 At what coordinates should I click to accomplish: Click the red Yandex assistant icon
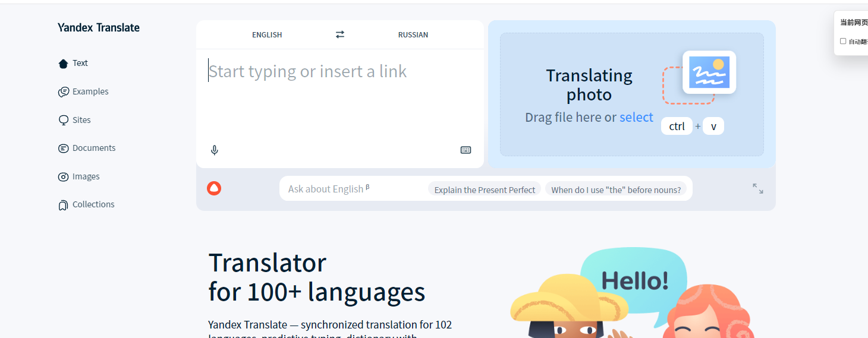pos(214,189)
